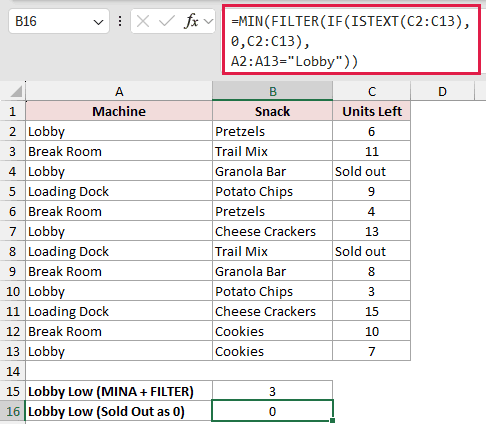This screenshot has width=486, height=424.
Task: Click the Machine header cell
Action: pos(119,111)
